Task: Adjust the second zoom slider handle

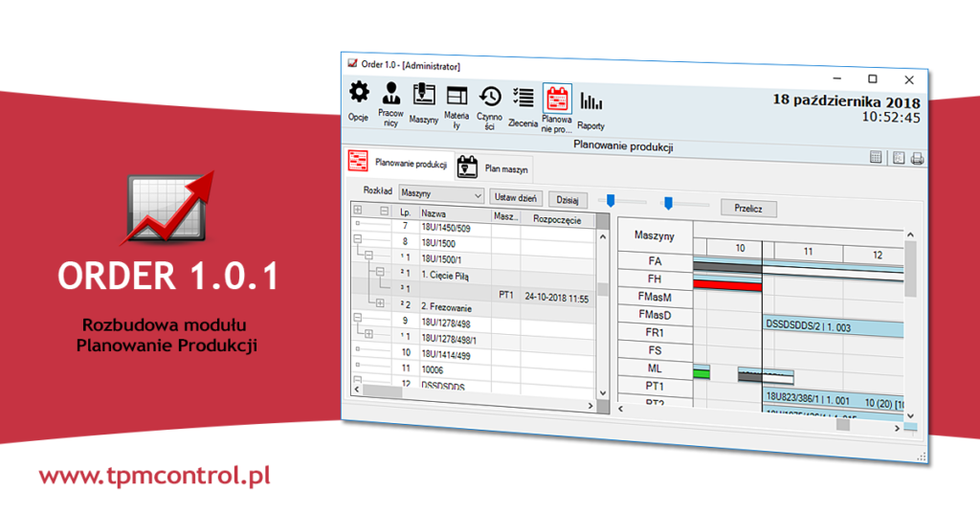Action: [668, 203]
